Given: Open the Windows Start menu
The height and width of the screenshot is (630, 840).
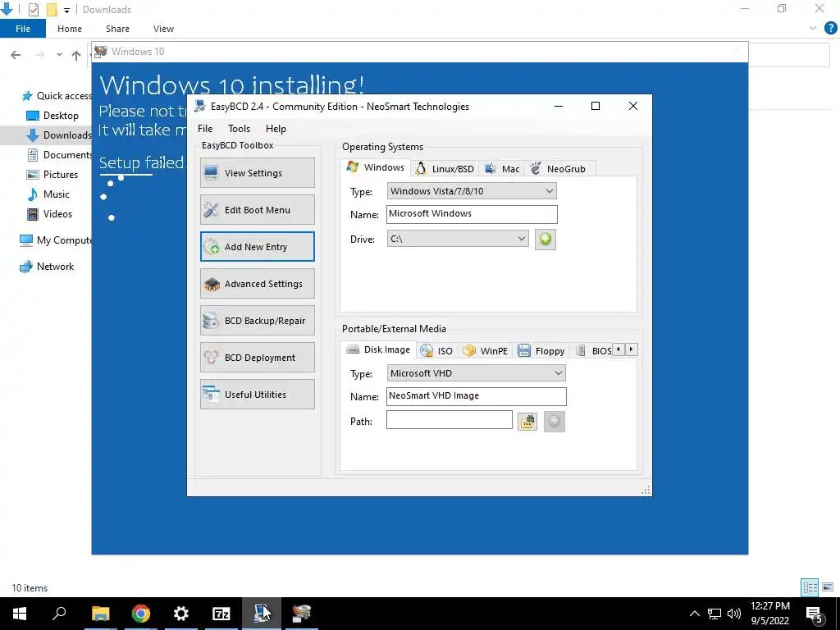Looking at the screenshot, I should pyautogui.click(x=20, y=614).
